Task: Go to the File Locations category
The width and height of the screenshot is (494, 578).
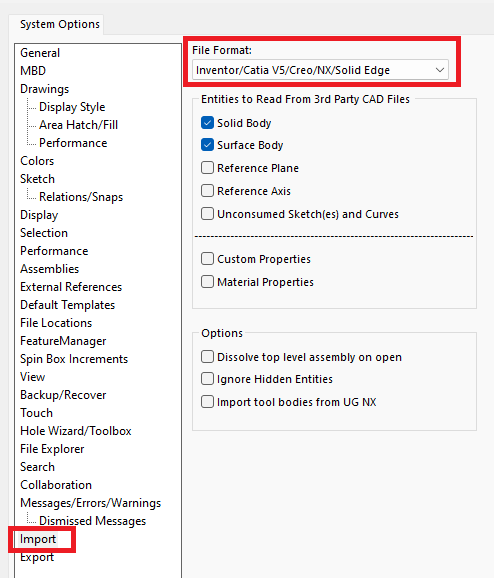Action: (x=56, y=323)
